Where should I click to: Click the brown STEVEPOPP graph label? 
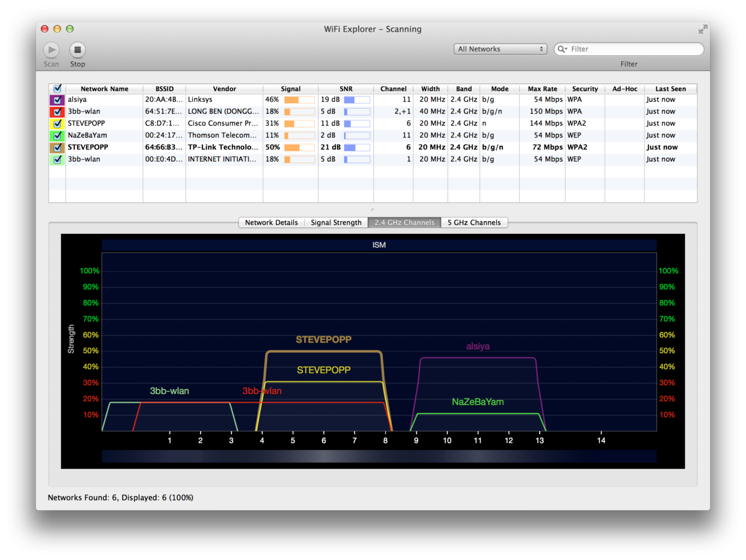tap(323, 340)
